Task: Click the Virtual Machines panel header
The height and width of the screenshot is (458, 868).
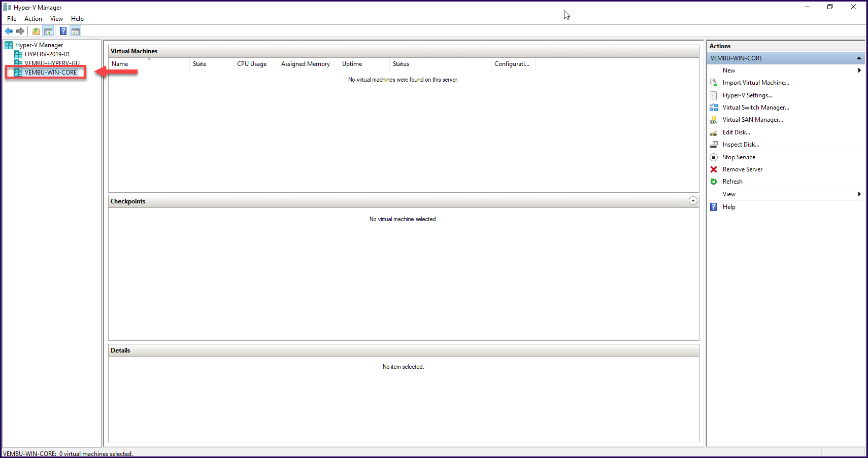Action: pos(404,51)
